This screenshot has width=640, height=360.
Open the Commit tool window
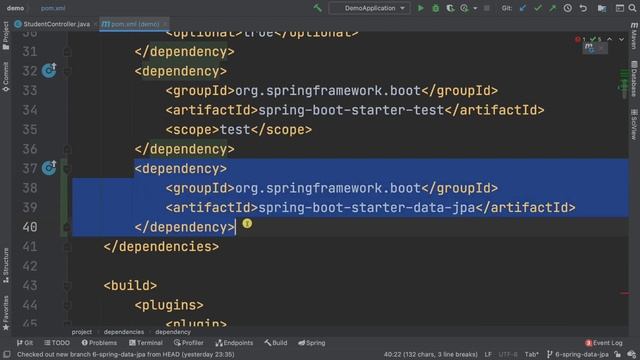tap(6, 77)
